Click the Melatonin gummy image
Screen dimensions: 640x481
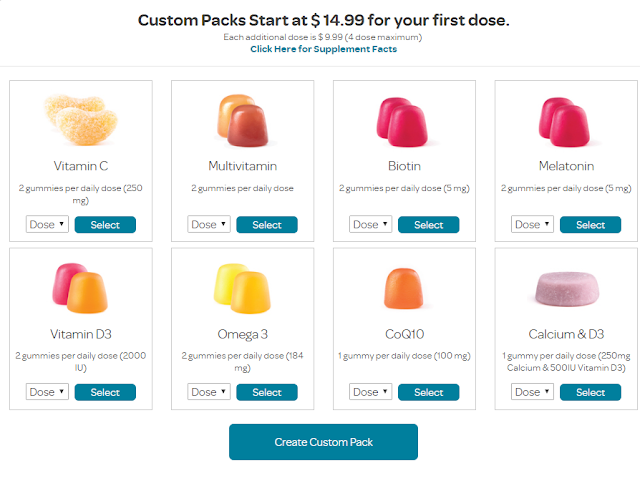[x=566, y=118]
